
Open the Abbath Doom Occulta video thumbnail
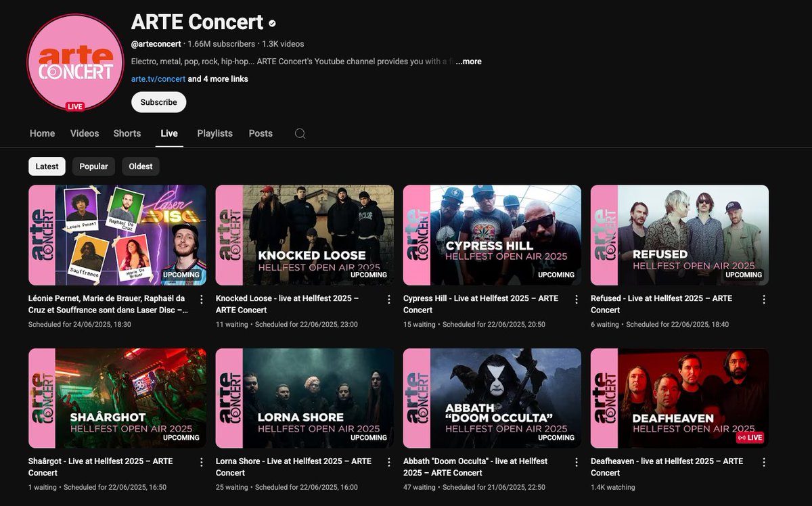(x=491, y=398)
